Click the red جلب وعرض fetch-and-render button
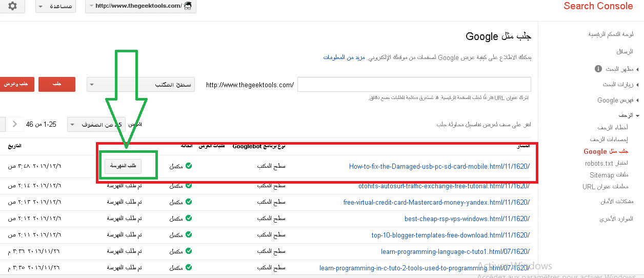Viewport: 644px width, 278px height. click(x=16, y=85)
